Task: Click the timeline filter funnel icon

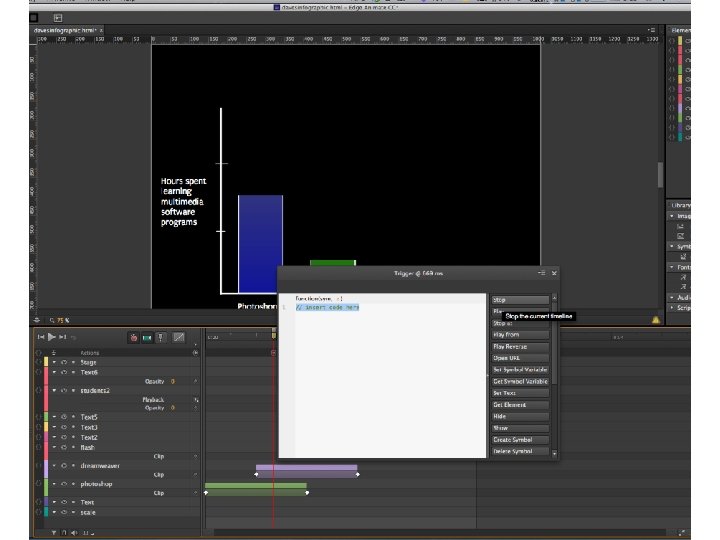Action: click(54, 533)
